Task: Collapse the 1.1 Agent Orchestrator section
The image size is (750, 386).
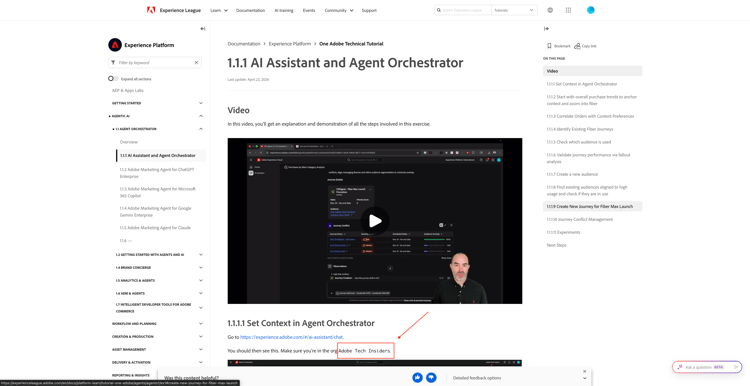Action: click(x=201, y=129)
